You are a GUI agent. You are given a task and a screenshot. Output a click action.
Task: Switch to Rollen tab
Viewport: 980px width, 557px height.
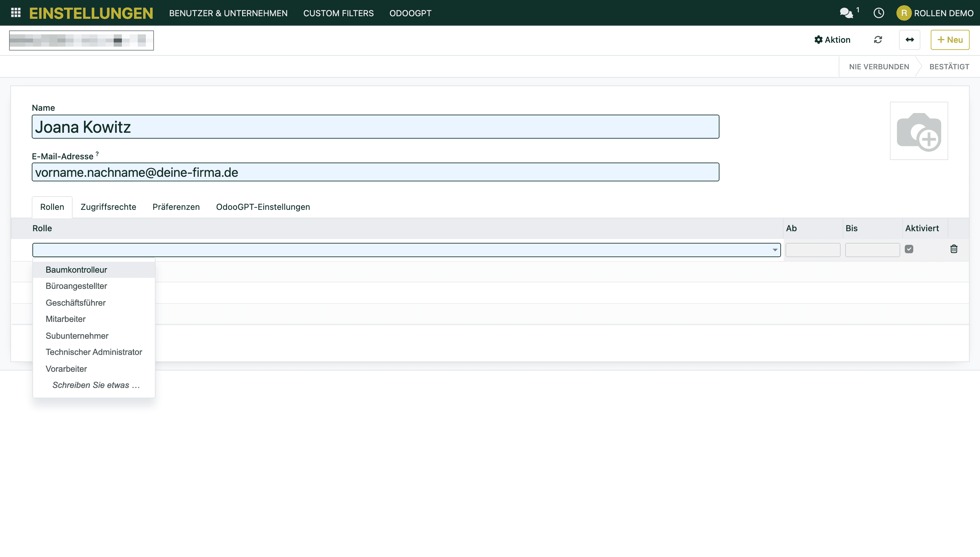tap(52, 207)
